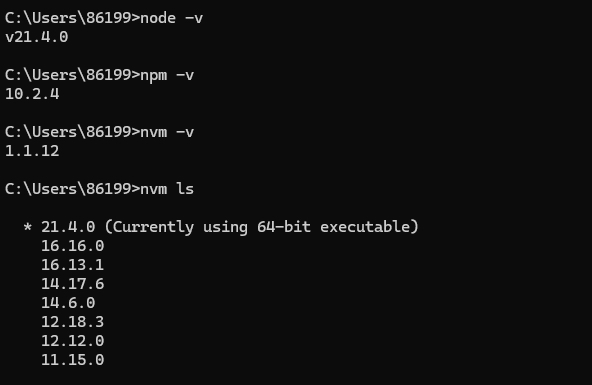592x385 pixels.
Task: Click version 12.18.3 in the list
Action: pos(72,322)
